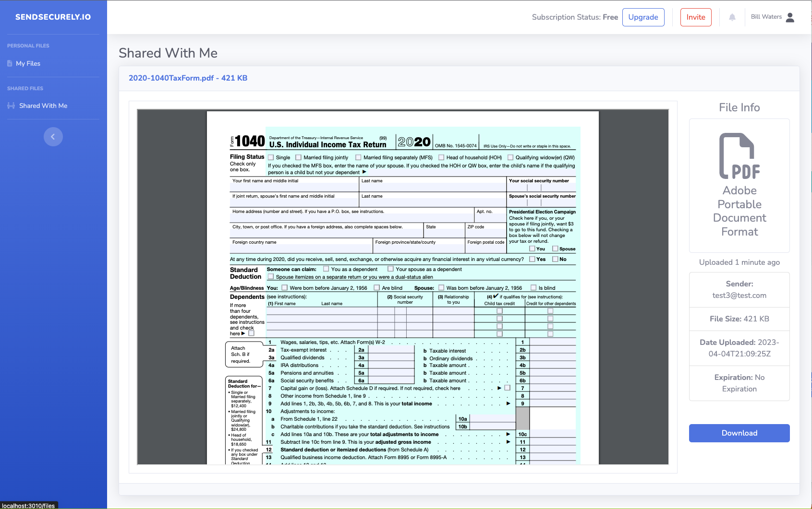Open notifications bell icon
The image size is (812, 509).
tap(732, 17)
